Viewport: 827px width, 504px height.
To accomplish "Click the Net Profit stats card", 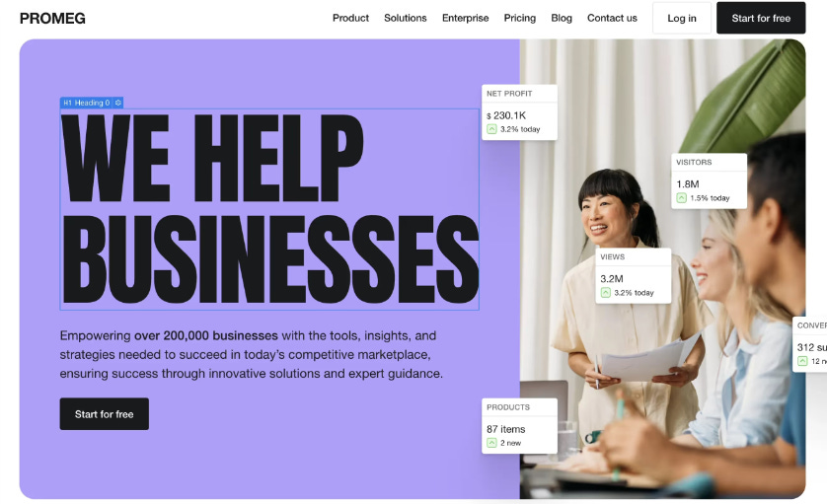I will 519,112.
